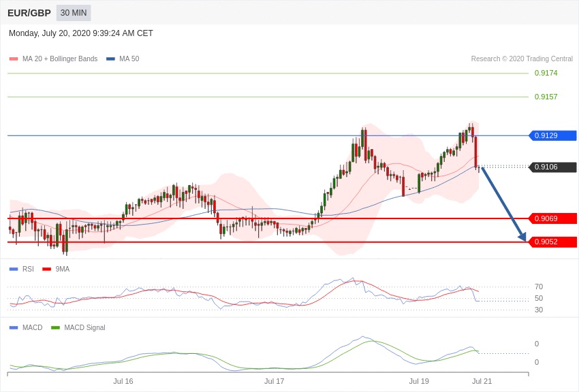Viewport: 579px width, 392px height.
Task: Click the Jul 19 date axis label
Action: tap(419, 381)
